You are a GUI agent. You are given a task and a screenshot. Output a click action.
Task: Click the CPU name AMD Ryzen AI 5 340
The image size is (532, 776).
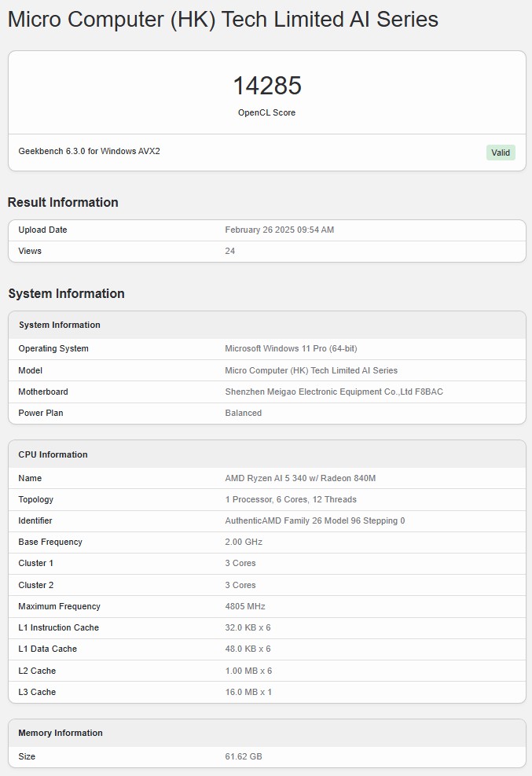pyautogui.click(x=300, y=478)
